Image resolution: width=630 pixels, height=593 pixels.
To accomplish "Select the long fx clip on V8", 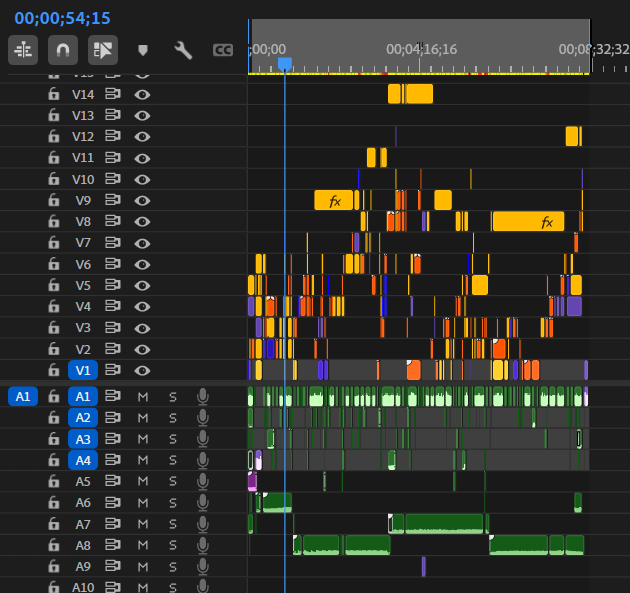I will pos(528,221).
